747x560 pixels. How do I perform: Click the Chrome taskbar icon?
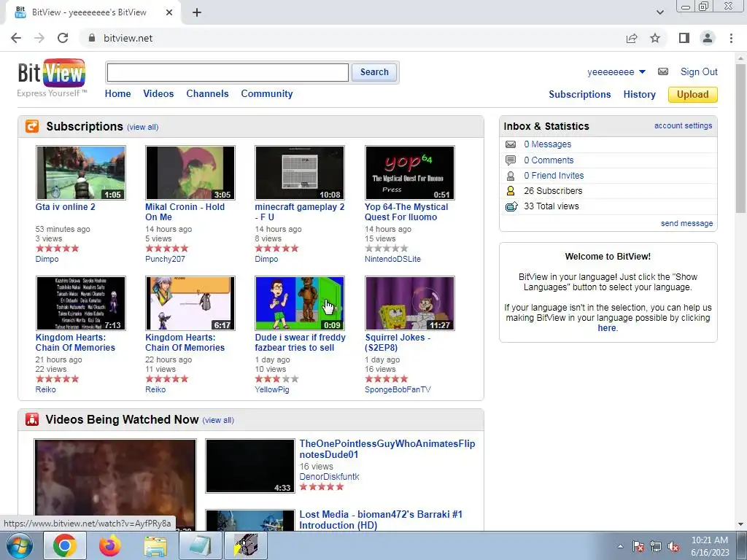click(65, 545)
